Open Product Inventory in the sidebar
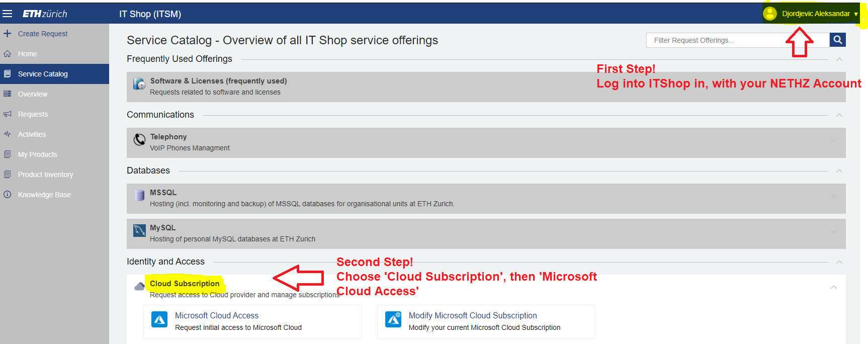This screenshot has width=868, height=344. point(54,175)
